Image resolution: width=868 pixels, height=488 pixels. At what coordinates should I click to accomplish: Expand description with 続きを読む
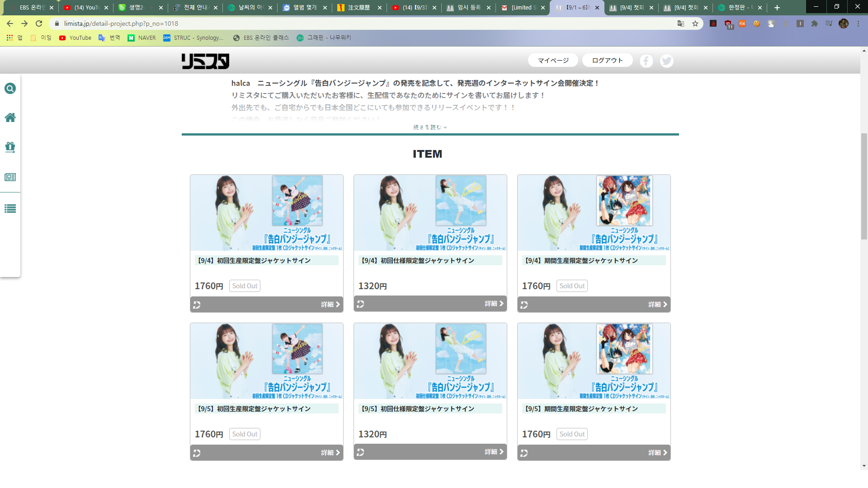430,127
